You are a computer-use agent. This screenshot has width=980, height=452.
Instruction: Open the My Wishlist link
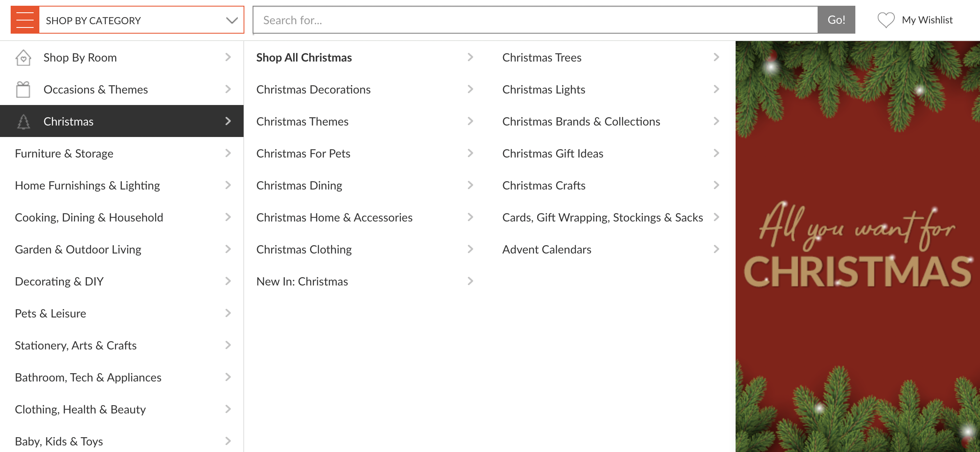927,20
